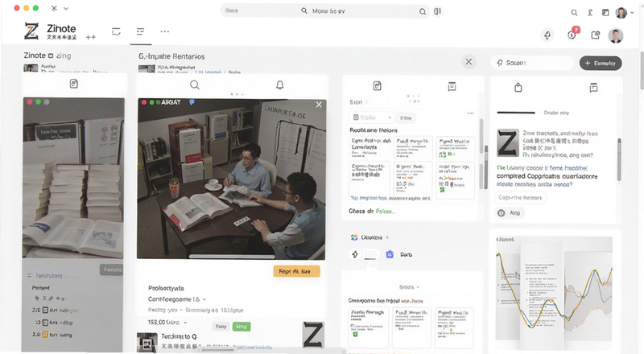This screenshot has height=354, width=644.
Task: Click the double-plus icon beside Zinote title
Action: pyautogui.click(x=90, y=37)
